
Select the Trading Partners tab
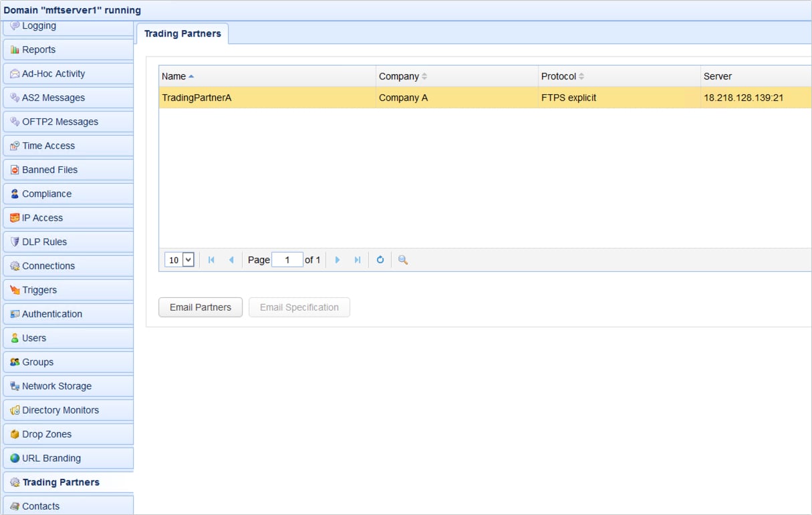[182, 33]
